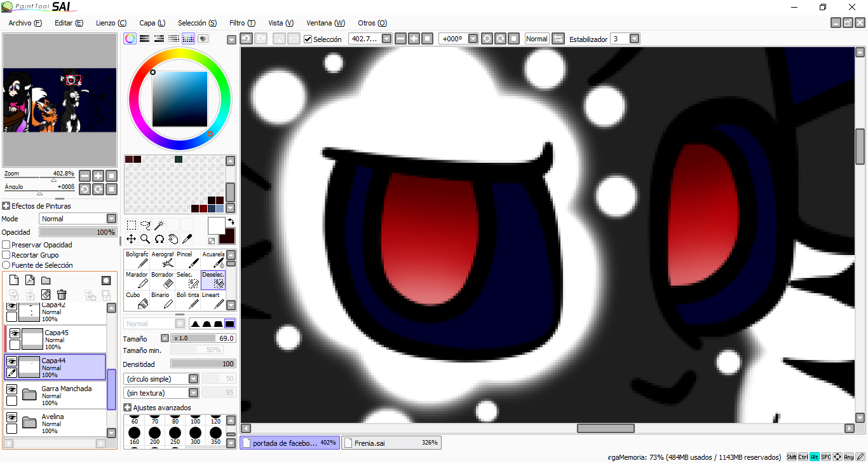The width and height of the screenshot is (868, 463).
Task: Switch to the Frenia.sai document tab
Action: pos(391,443)
